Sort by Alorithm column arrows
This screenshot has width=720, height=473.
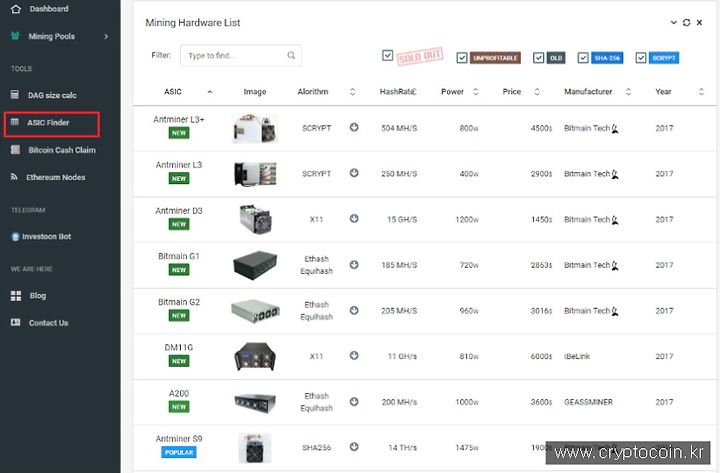(x=353, y=92)
